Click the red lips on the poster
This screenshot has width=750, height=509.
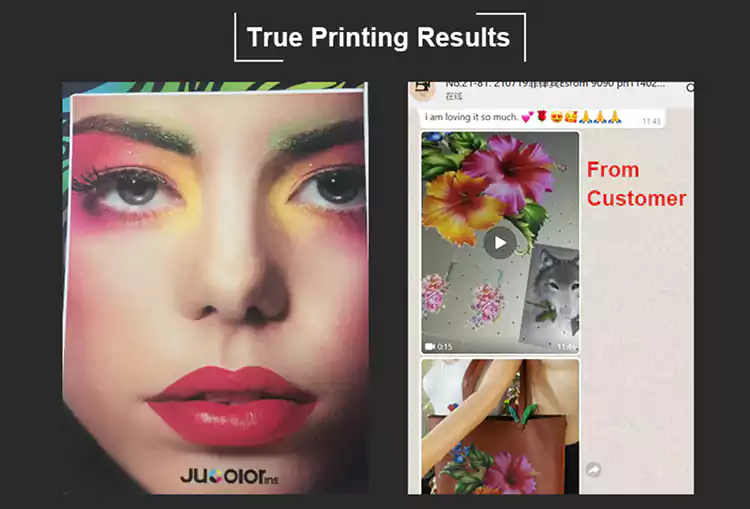coord(231,404)
